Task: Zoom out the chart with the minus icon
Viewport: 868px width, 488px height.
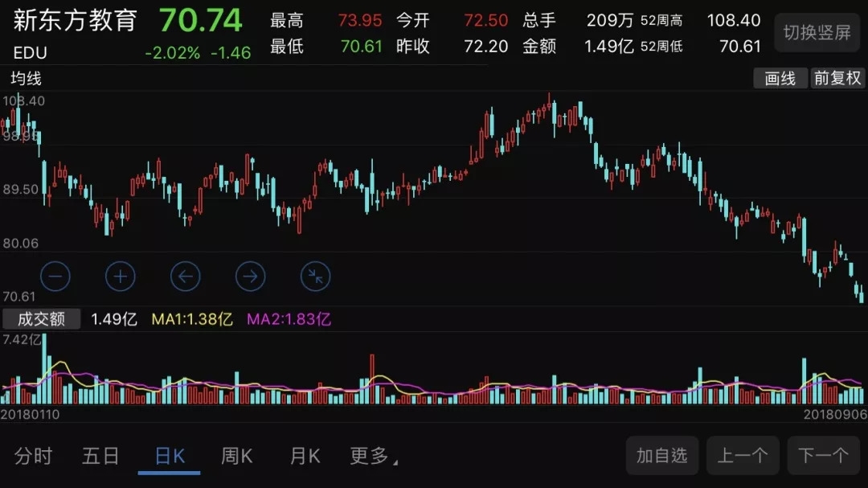Action: coord(55,276)
